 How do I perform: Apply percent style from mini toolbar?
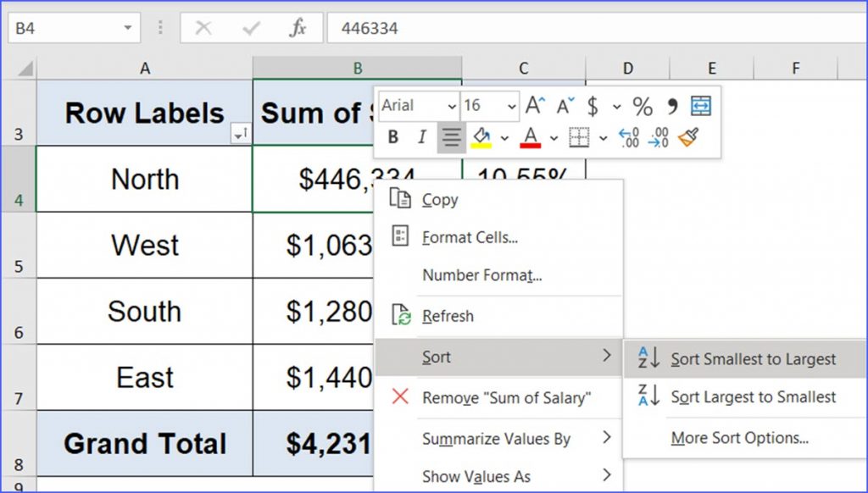coord(644,107)
